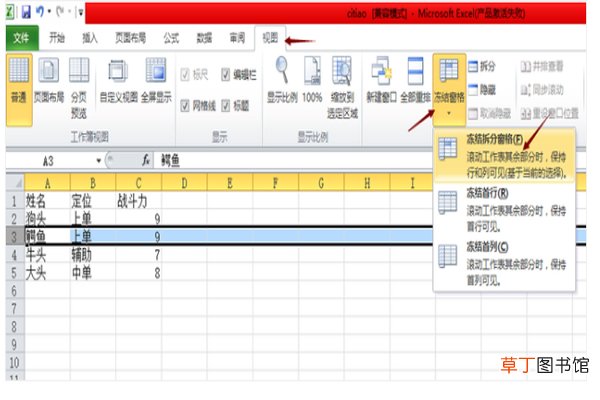Click cell containing 大头
600x400 pixels.
point(47,273)
